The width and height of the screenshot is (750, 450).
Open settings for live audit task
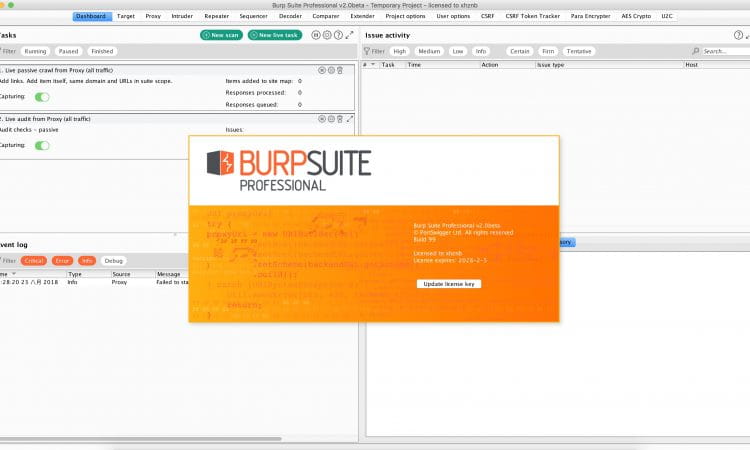(x=331, y=119)
